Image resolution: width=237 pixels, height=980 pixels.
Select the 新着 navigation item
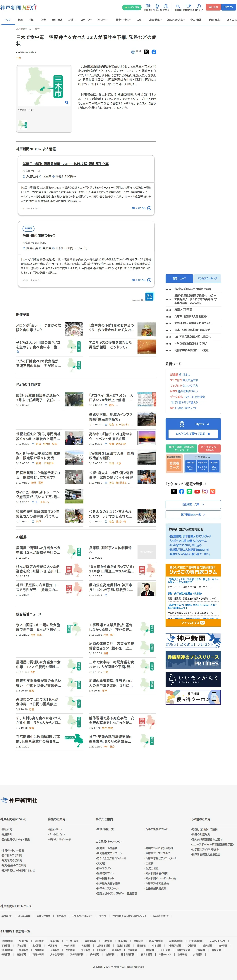point(20,20)
